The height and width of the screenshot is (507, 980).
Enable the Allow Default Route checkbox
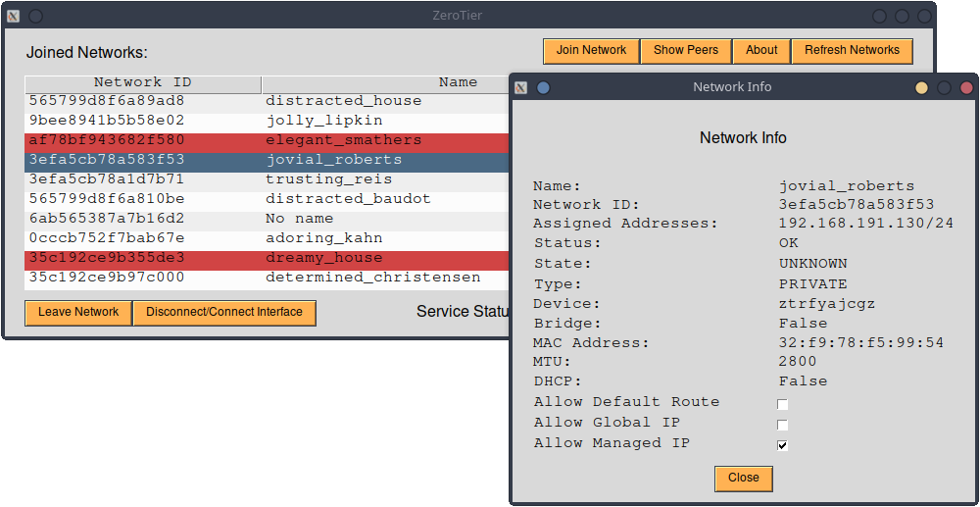[782, 404]
